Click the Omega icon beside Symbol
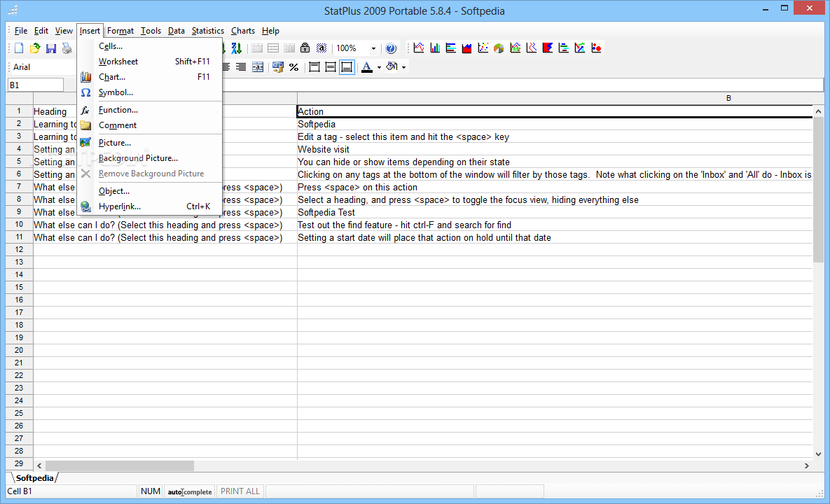This screenshot has height=504, width=830. point(85,92)
